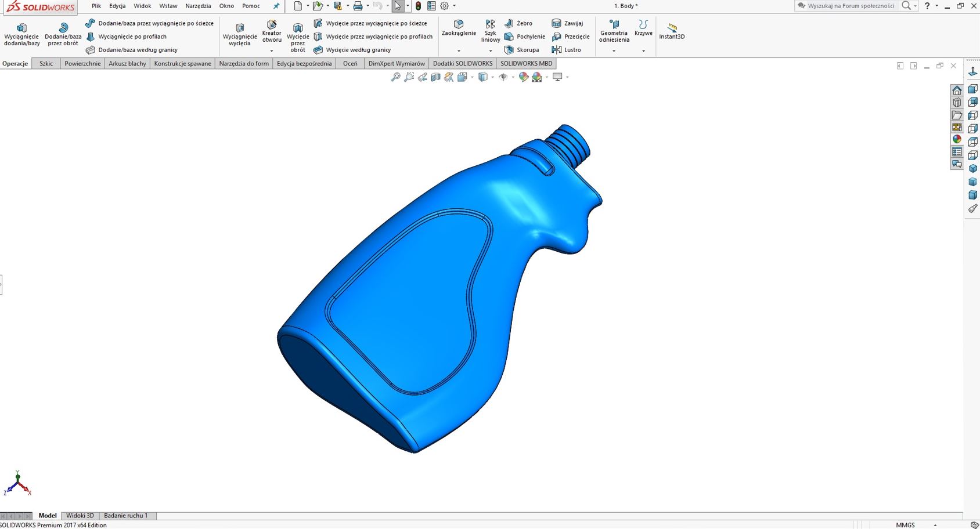The image size is (980, 529).
Task: Select Wyciągnięcie po profilach loft tool
Action: [x=126, y=37]
